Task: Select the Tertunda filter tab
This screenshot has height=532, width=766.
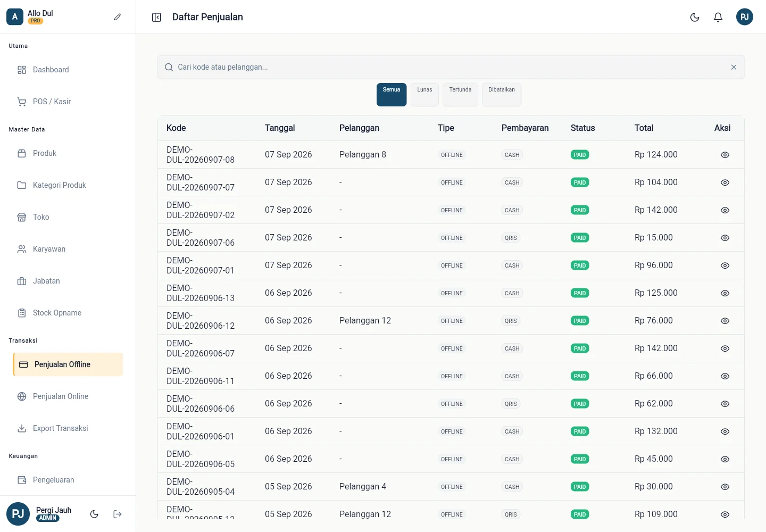Action: coord(460,95)
